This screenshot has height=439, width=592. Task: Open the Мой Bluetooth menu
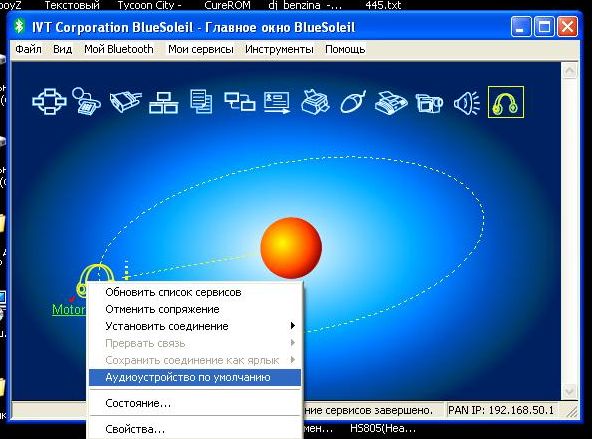point(119,49)
